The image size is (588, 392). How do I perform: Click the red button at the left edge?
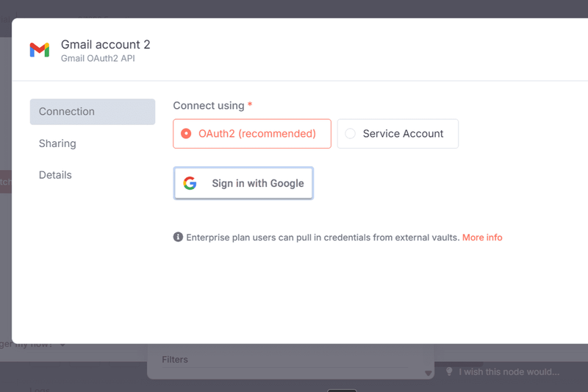tap(5, 182)
